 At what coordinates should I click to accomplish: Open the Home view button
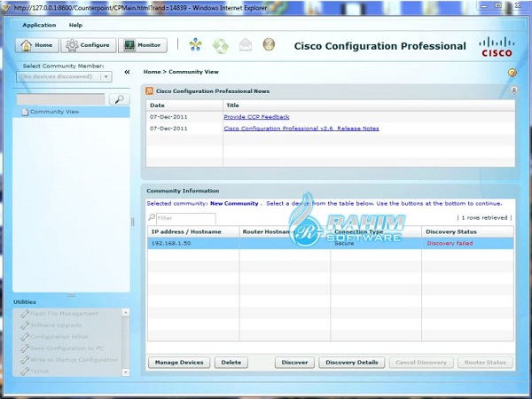[37, 45]
